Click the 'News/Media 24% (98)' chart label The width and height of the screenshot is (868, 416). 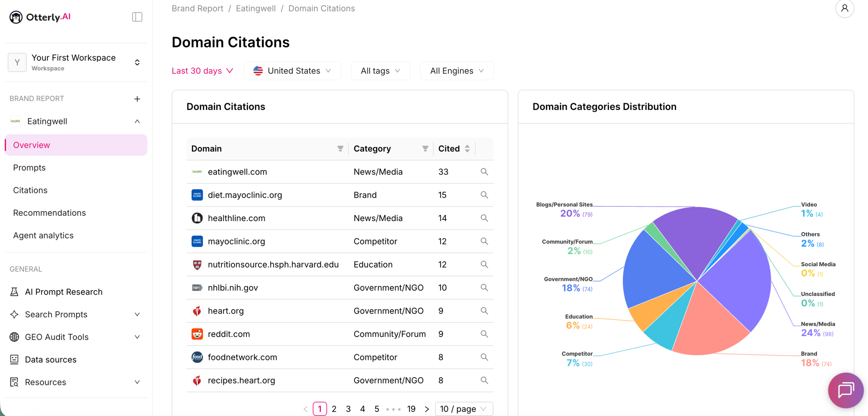pos(818,329)
